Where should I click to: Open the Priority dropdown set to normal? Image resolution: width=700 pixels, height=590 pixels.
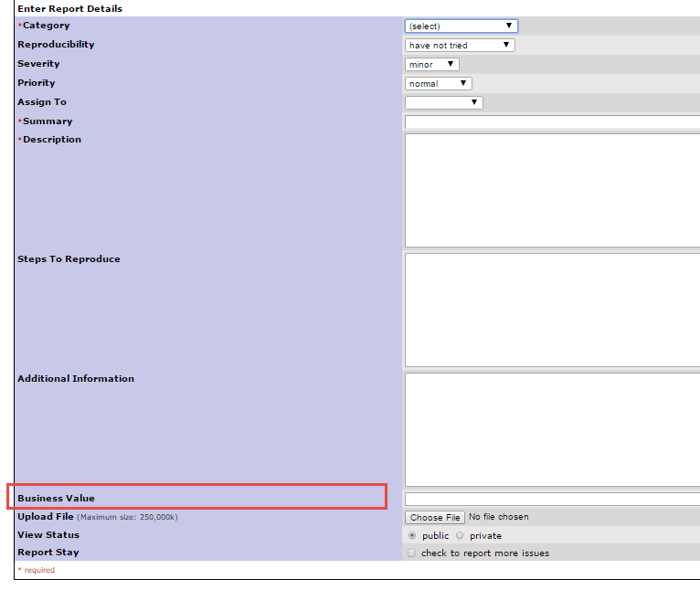pyautogui.click(x=438, y=84)
